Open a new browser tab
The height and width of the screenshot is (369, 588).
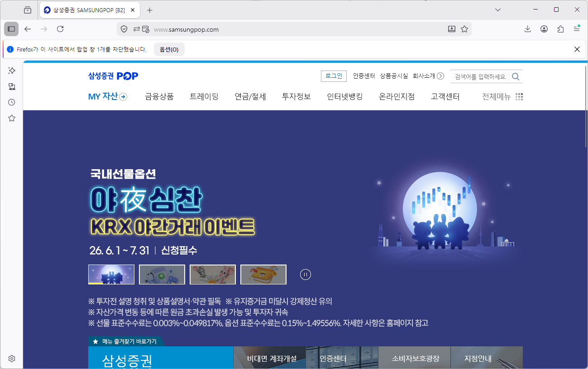(150, 10)
